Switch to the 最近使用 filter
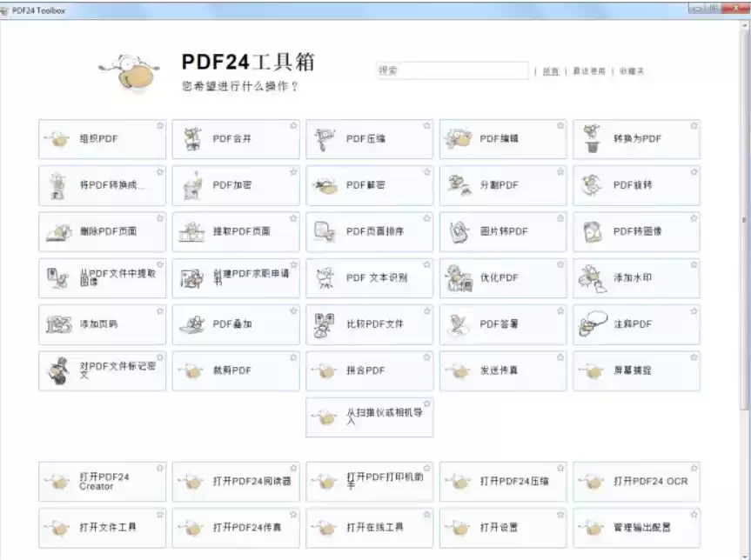 pyautogui.click(x=588, y=71)
